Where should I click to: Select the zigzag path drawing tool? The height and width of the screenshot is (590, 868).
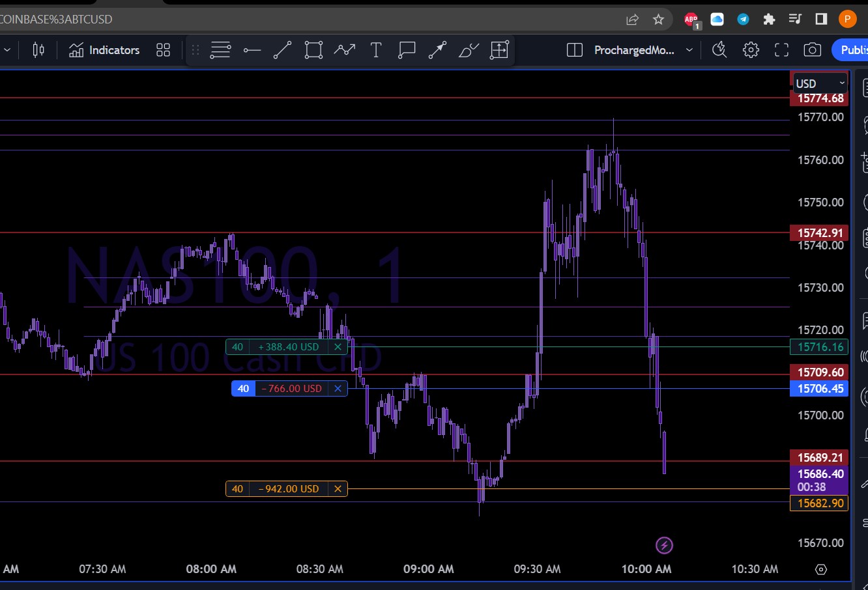(345, 50)
